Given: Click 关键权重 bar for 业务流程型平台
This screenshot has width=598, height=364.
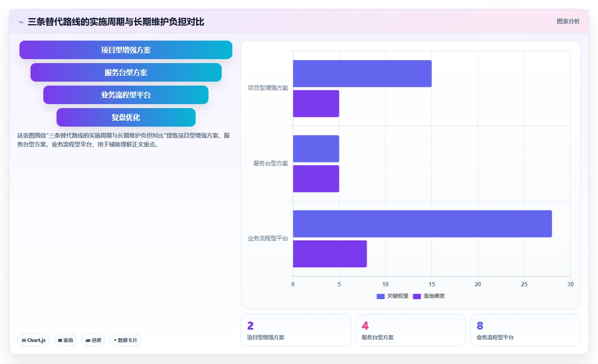Looking at the screenshot, I should pyautogui.click(x=422, y=224).
